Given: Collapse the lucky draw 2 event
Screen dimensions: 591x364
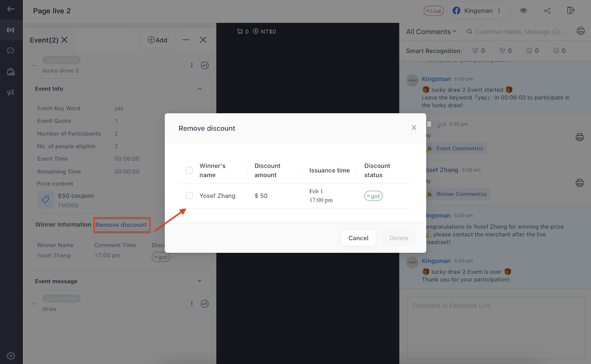Looking at the screenshot, I should (x=34, y=66).
